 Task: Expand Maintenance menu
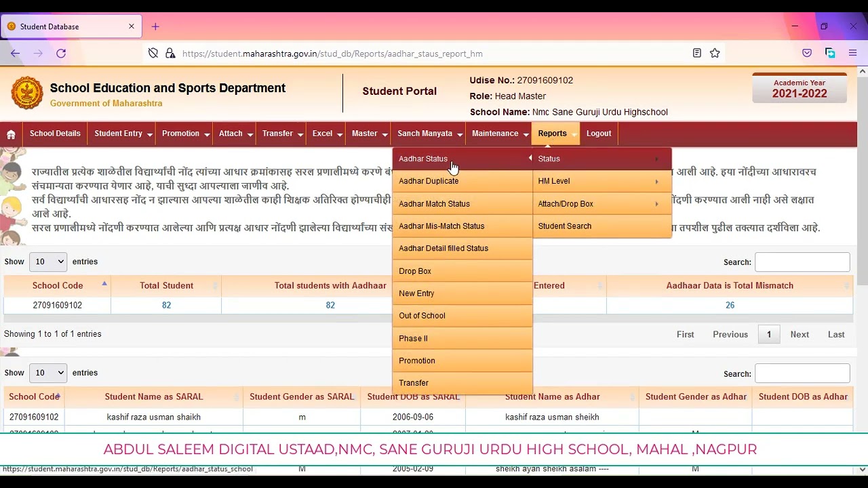[x=499, y=134]
